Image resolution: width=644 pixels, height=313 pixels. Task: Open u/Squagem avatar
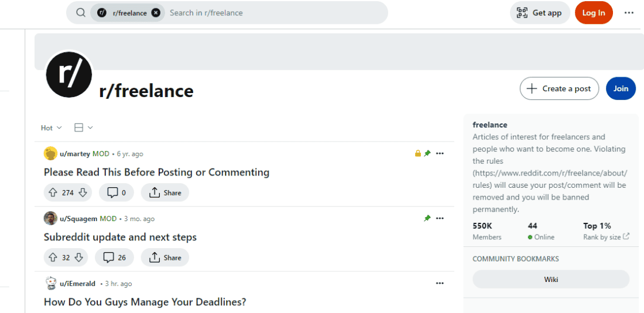50,218
